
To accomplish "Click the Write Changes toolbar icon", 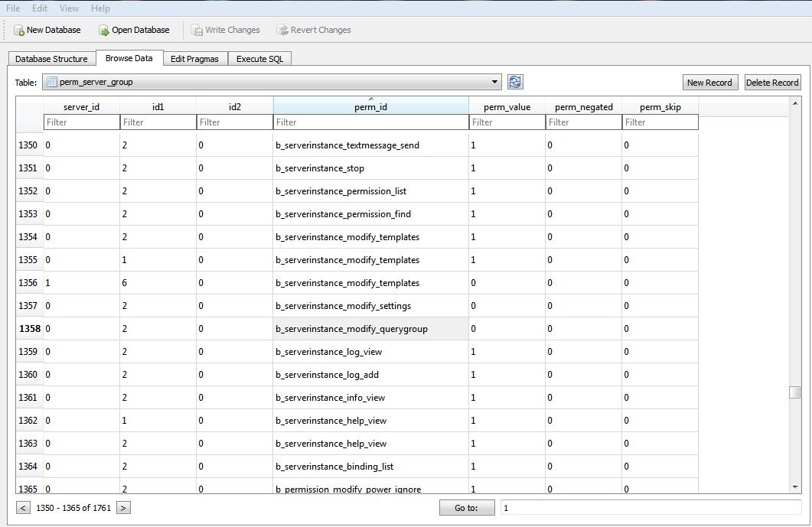I will pos(196,31).
